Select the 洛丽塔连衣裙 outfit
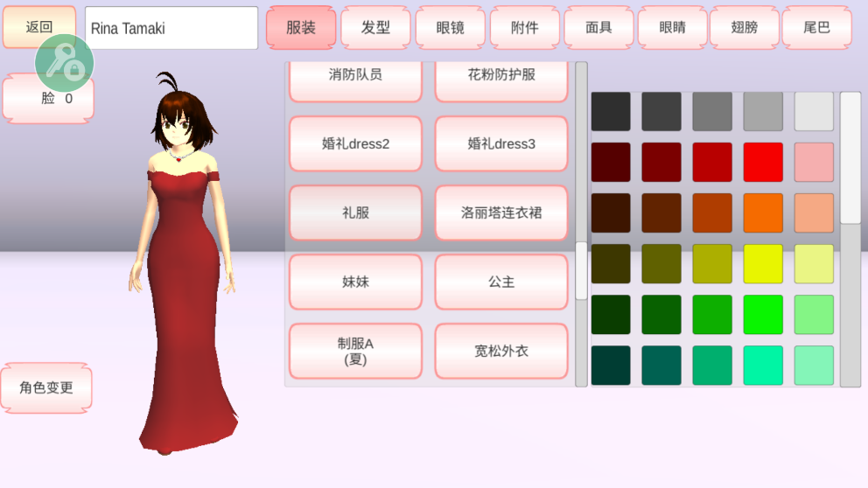868x488 pixels. point(501,213)
